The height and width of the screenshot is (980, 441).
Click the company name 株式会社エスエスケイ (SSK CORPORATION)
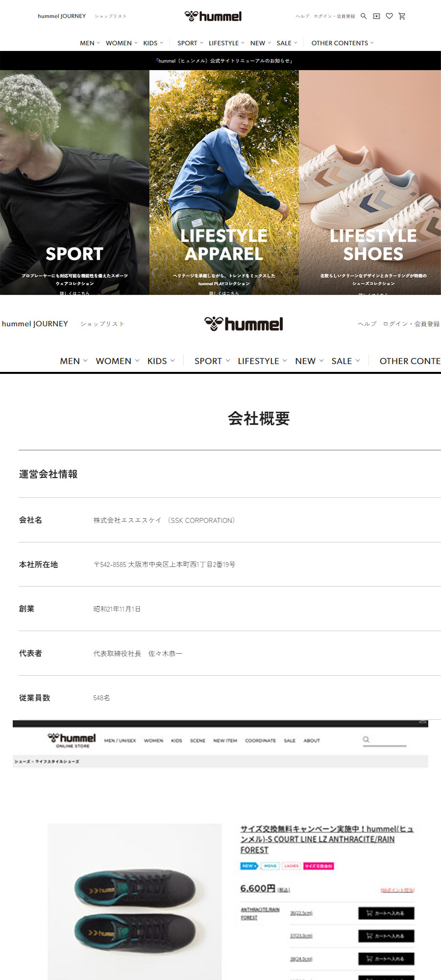164,520
